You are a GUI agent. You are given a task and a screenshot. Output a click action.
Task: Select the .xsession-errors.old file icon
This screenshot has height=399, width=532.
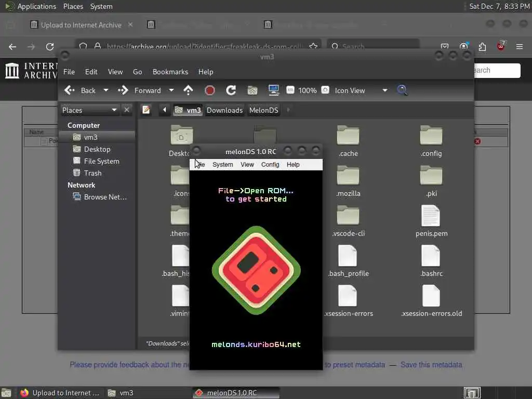(x=431, y=296)
